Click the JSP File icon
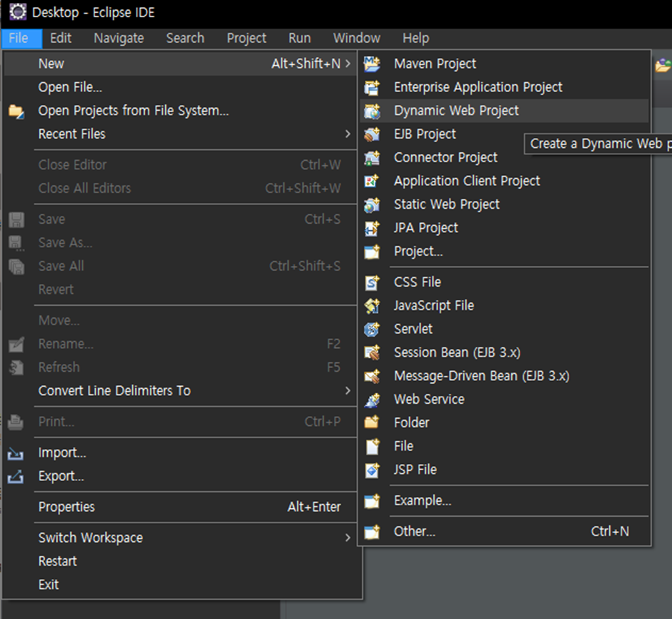The image size is (672, 619). [x=372, y=470]
